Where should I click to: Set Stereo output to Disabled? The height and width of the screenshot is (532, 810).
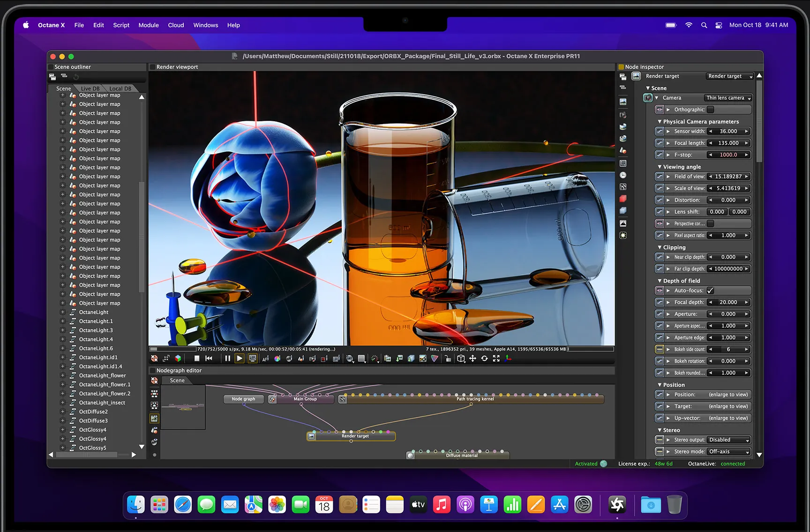tap(728, 440)
